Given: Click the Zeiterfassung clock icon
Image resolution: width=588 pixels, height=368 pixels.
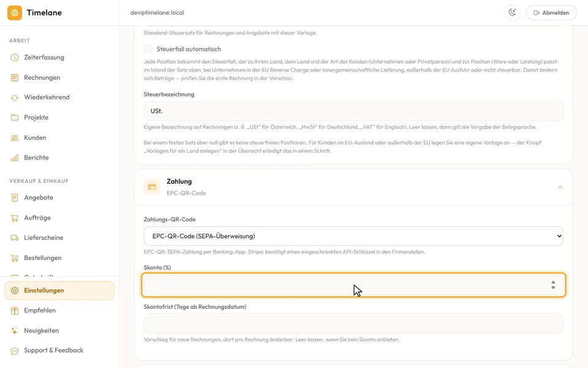Looking at the screenshot, I should [x=15, y=58].
